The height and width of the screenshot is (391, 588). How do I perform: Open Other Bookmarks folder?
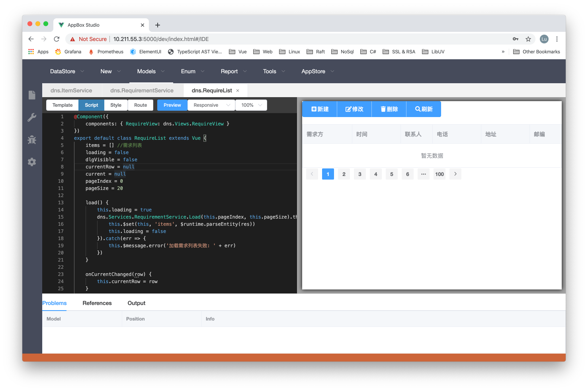(x=537, y=52)
